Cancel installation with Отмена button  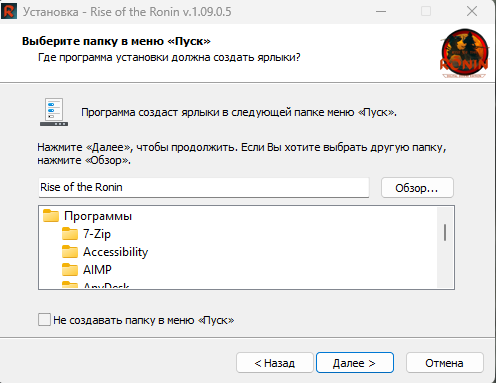click(444, 362)
